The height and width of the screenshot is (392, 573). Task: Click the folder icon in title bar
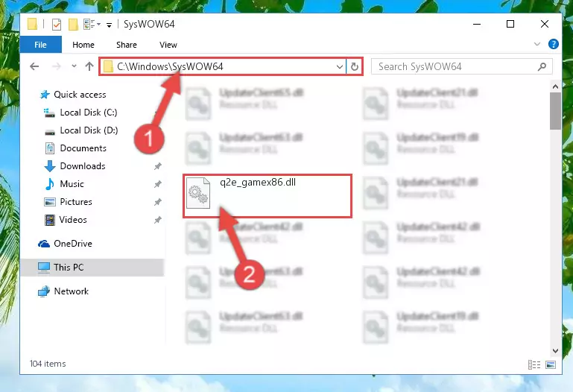click(33, 24)
